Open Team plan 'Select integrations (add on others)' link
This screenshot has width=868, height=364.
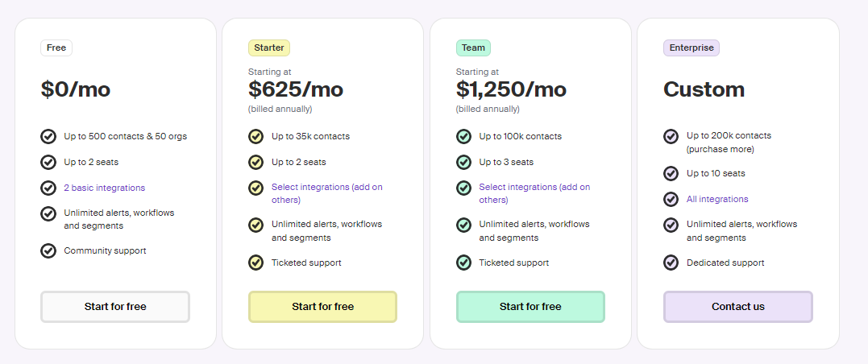534,193
